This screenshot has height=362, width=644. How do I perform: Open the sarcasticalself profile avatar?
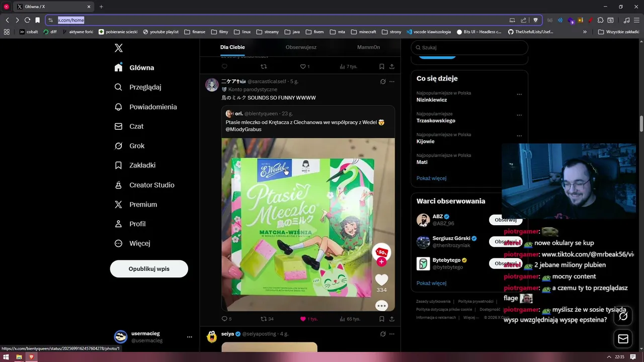212,85
